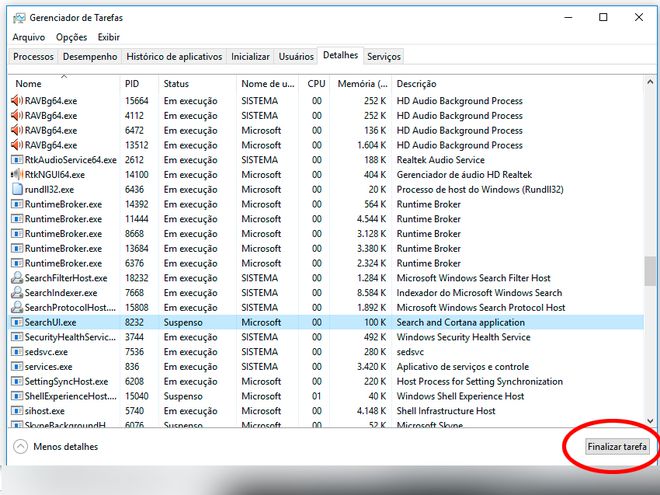Click the SettingSyncHost.exe process icon
Screen dimensions: 660x495
click(x=17, y=381)
